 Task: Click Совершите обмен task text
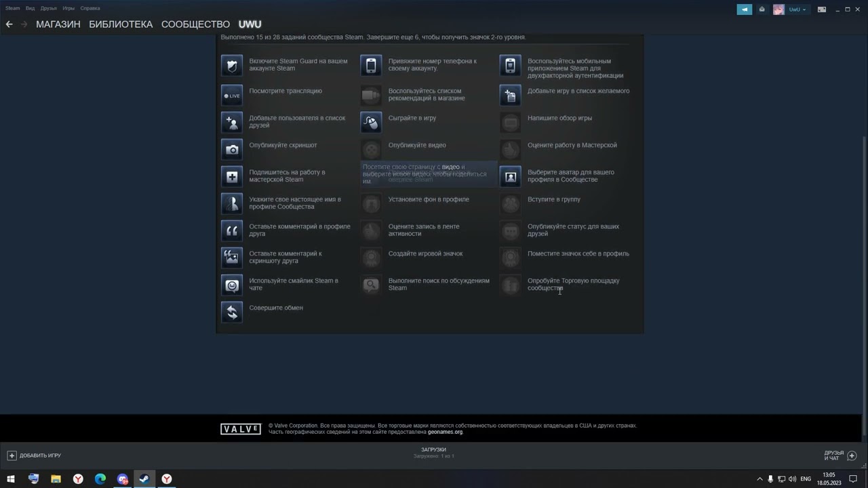point(276,308)
